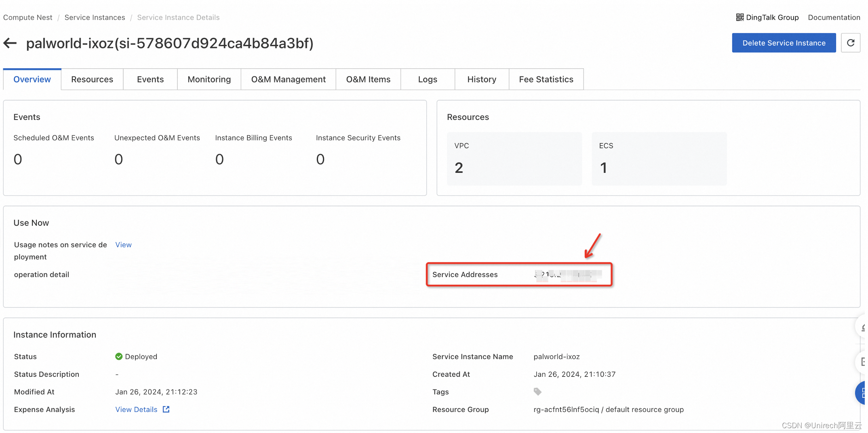Screen dimensions: 868x433
Task: Open the DingTalk Group QR icon
Action: [x=739, y=17]
